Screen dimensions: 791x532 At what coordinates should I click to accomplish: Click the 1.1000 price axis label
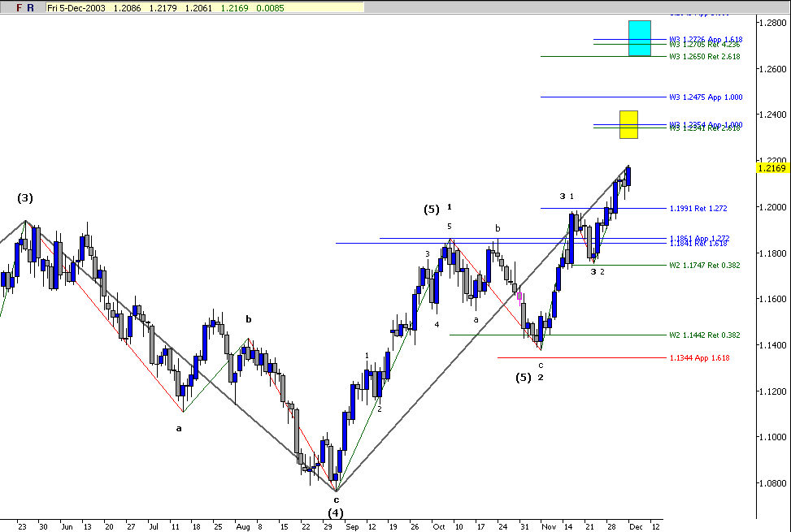click(773, 437)
